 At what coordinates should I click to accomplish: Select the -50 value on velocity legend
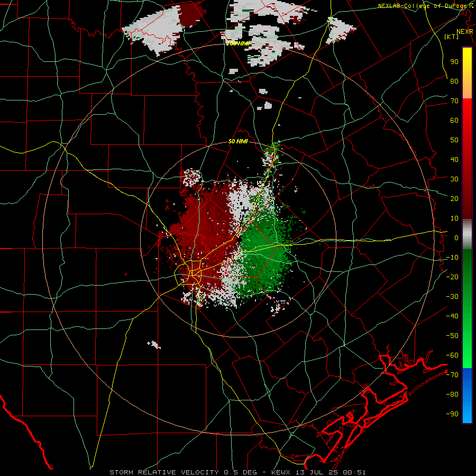[x=452, y=336]
